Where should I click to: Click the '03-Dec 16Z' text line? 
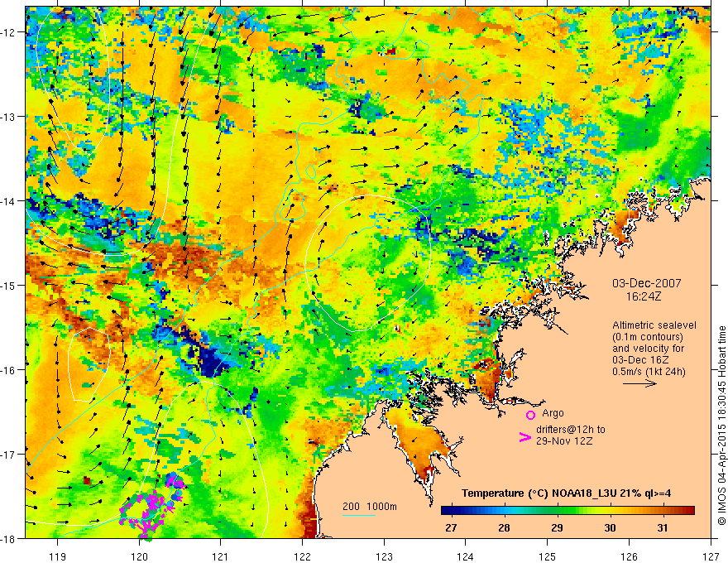[640, 359]
